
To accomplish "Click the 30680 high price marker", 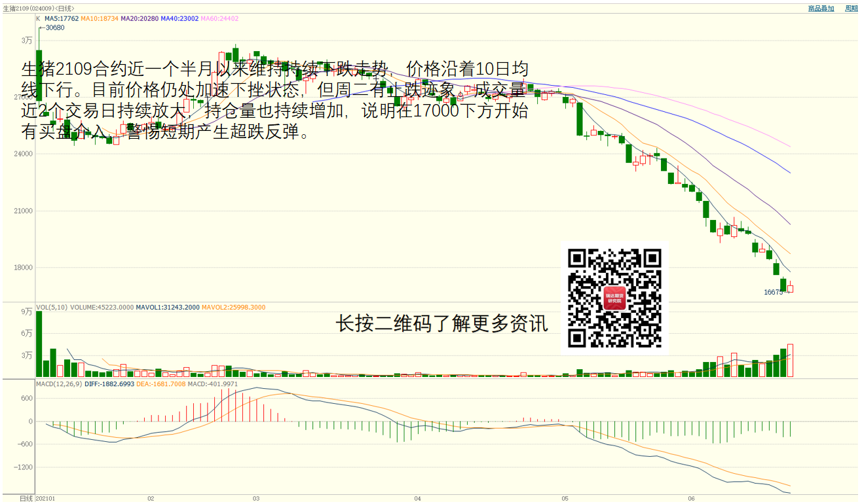I will coord(54,27).
